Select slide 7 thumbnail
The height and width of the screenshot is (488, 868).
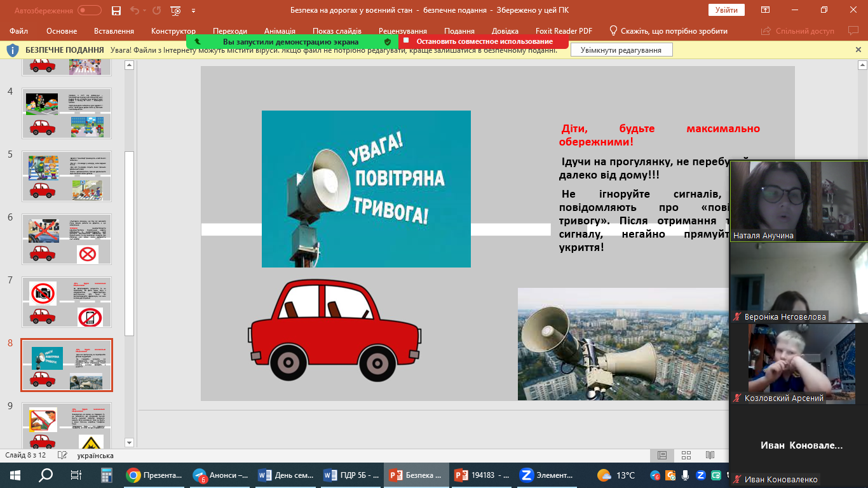pyautogui.click(x=67, y=302)
